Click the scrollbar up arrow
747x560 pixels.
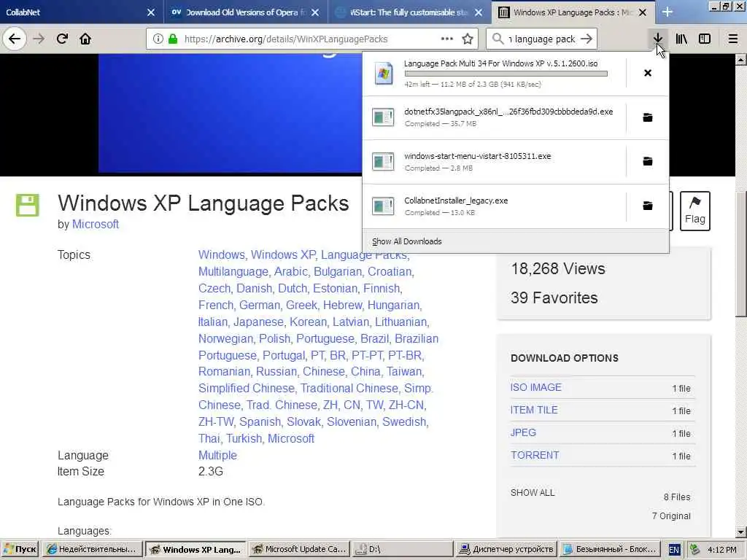click(x=741, y=60)
